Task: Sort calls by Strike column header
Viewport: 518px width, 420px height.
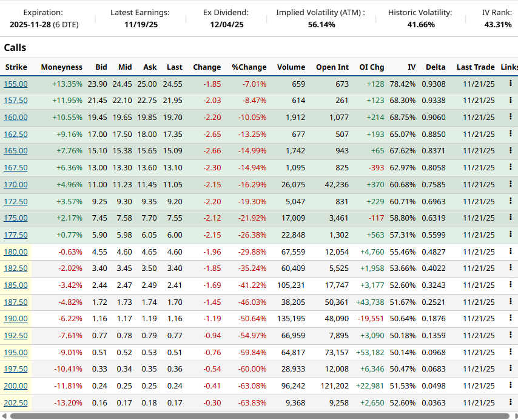Action: 16,67
